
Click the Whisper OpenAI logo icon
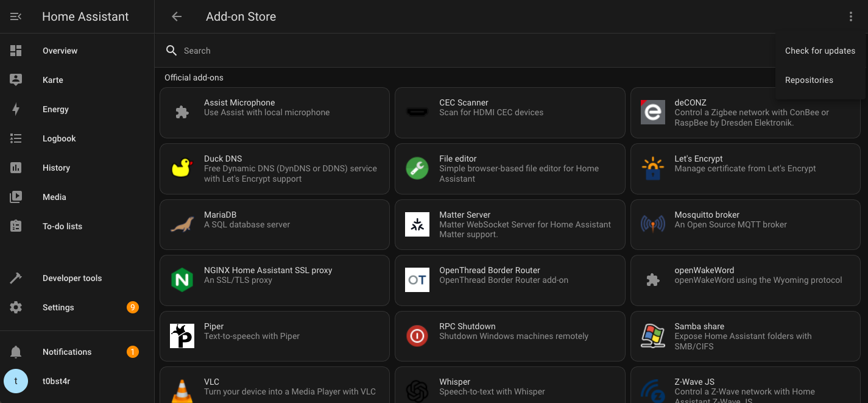click(417, 391)
